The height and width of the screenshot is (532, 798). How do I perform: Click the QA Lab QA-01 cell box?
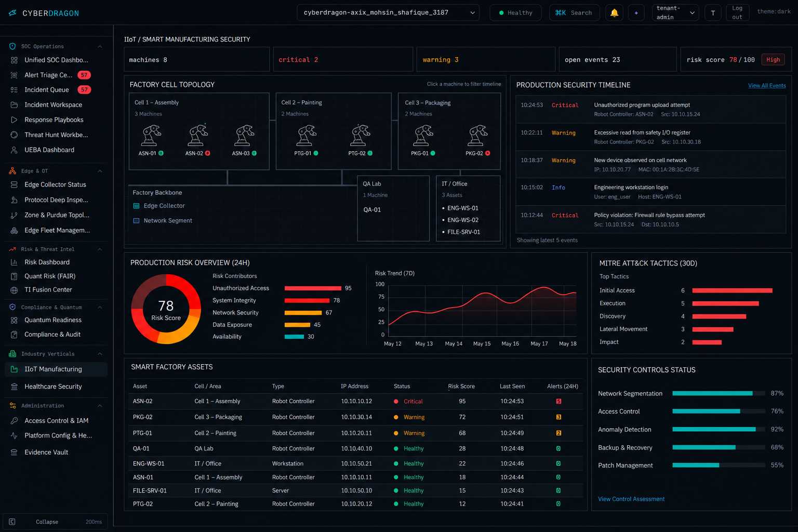click(393, 208)
